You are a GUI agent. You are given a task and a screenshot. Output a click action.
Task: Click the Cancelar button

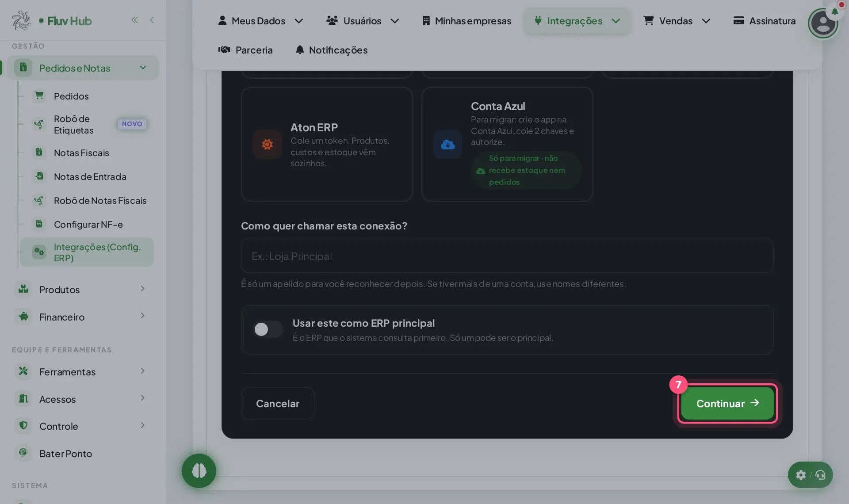click(278, 403)
